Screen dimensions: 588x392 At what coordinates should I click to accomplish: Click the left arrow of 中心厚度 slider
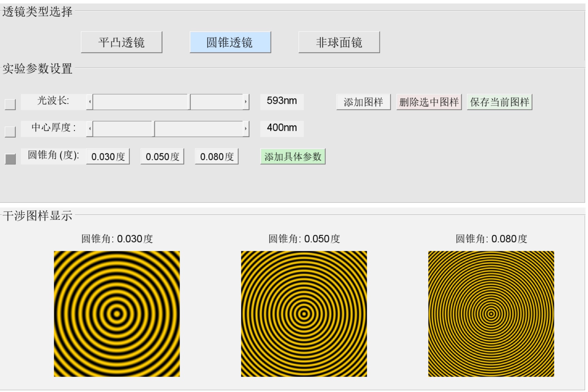[x=90, y=129]
